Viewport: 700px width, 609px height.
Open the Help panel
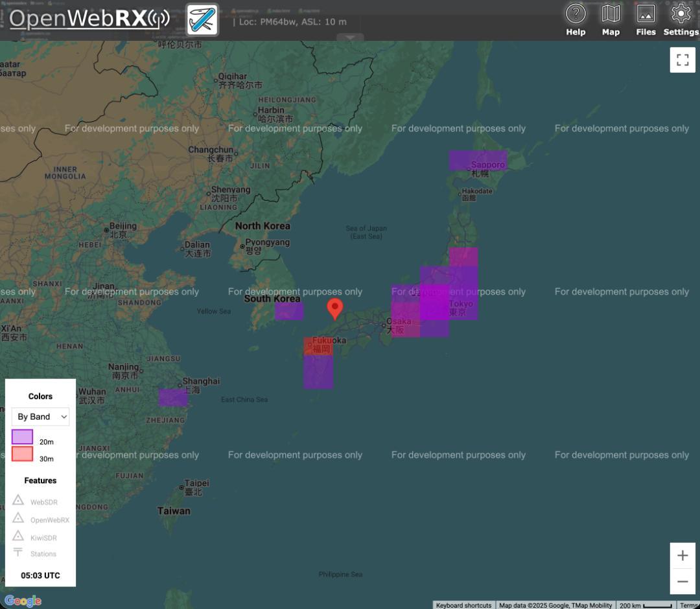(575, 19)
